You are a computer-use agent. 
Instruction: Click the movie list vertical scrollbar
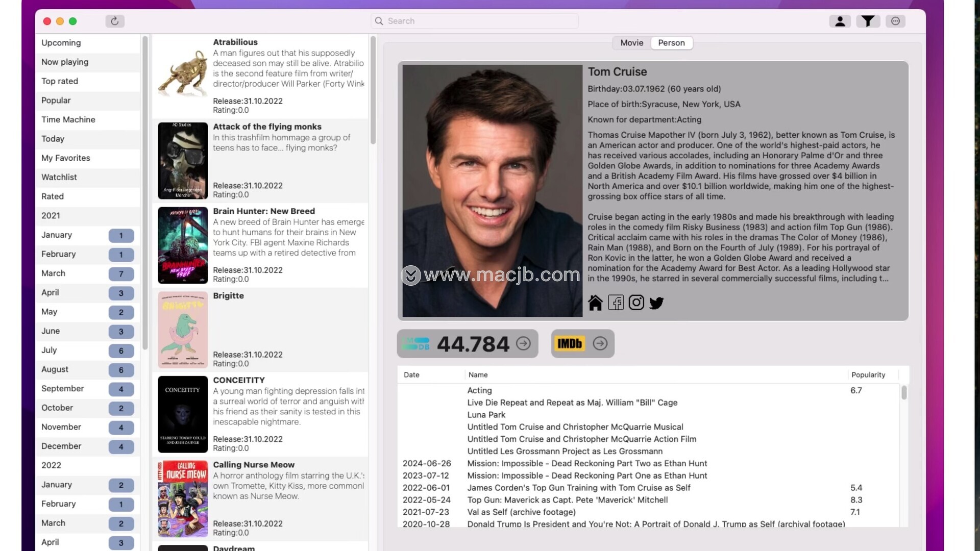pyautogui.click(x=373, y=90)
